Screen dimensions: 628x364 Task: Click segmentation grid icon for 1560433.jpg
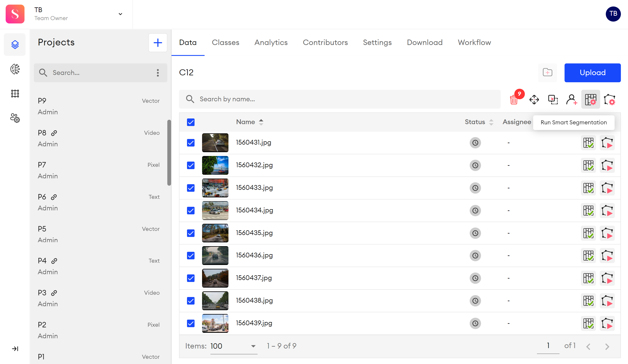(588, 188)
